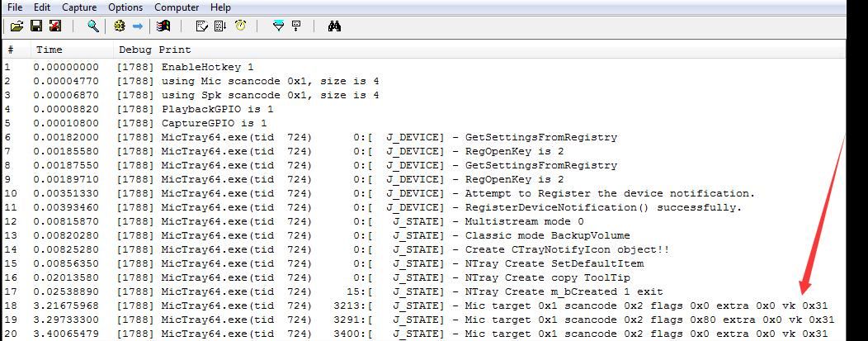Open the Options menu

tap(125, 7)
